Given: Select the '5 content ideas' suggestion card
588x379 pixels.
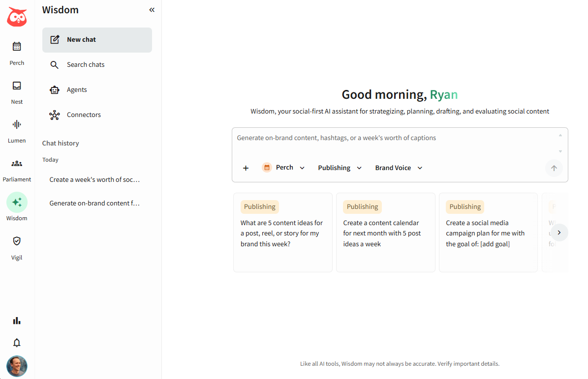Looking at the screenshot, I should pos(283,233).
